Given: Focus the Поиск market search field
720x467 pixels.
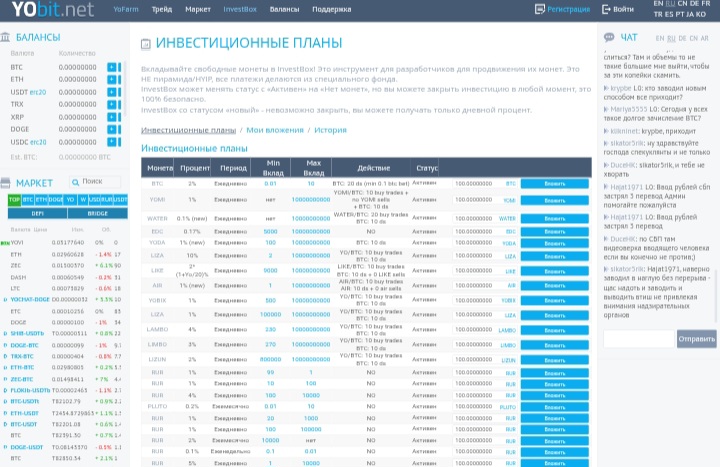Looking at the screenshot, I should (x=95, y=182).
